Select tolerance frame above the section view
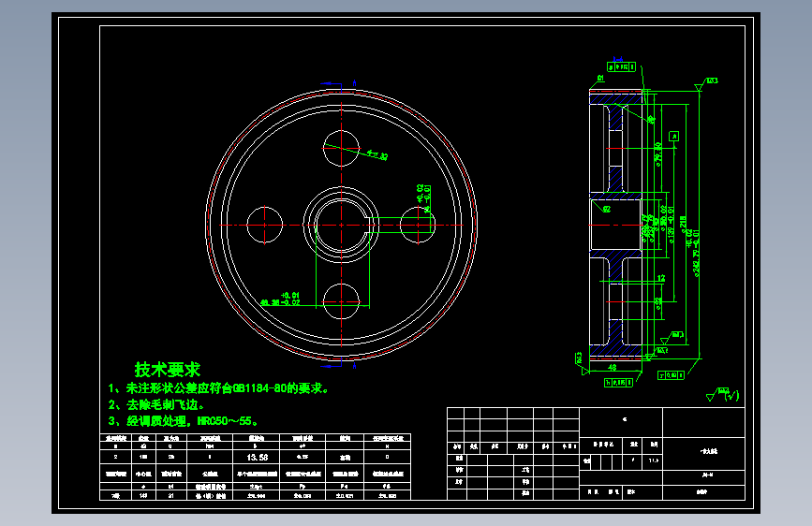Image resolution: width=812 pixels, height=526 pixels. [x=621, y=67]
